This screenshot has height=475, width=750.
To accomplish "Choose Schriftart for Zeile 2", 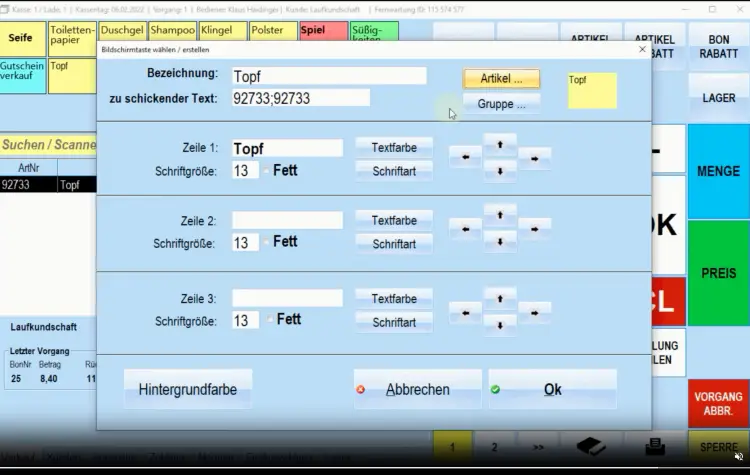I will click(x=394, y=244).
